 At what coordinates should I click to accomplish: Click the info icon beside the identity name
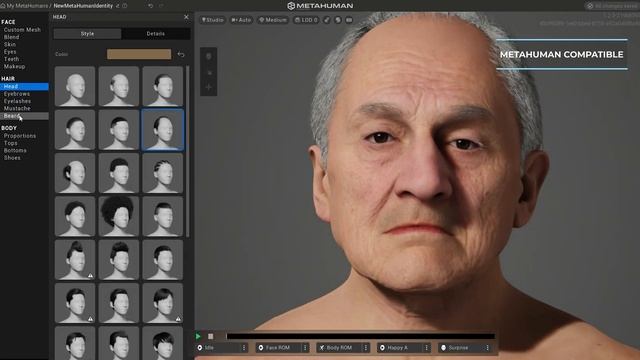point(125,6)
